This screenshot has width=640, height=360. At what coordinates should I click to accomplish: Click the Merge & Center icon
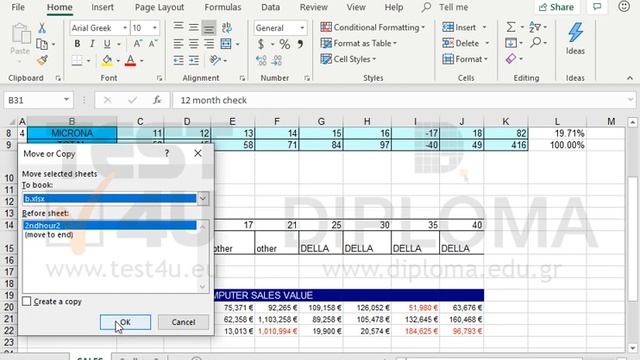226,44
